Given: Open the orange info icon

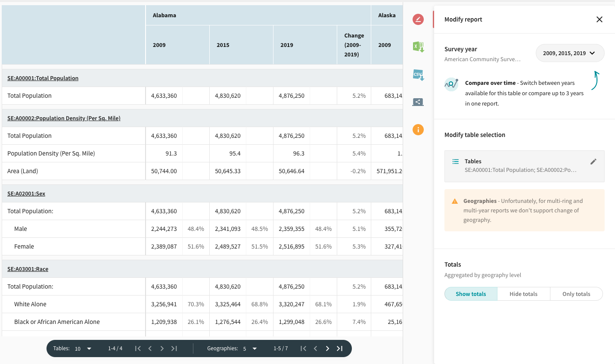Looking at the screenshot, I should (x=418, y=130).
